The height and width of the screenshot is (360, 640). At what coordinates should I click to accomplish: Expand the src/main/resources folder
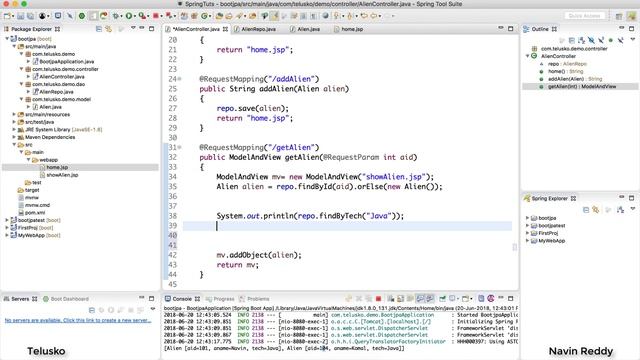pos(14,114)
